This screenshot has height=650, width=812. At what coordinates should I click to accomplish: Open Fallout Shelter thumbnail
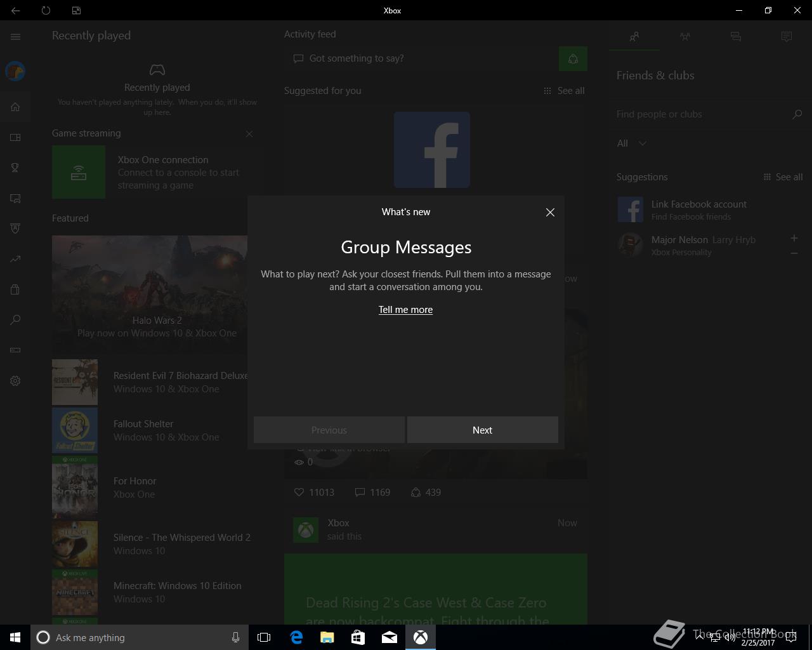(x=75, y=430)
